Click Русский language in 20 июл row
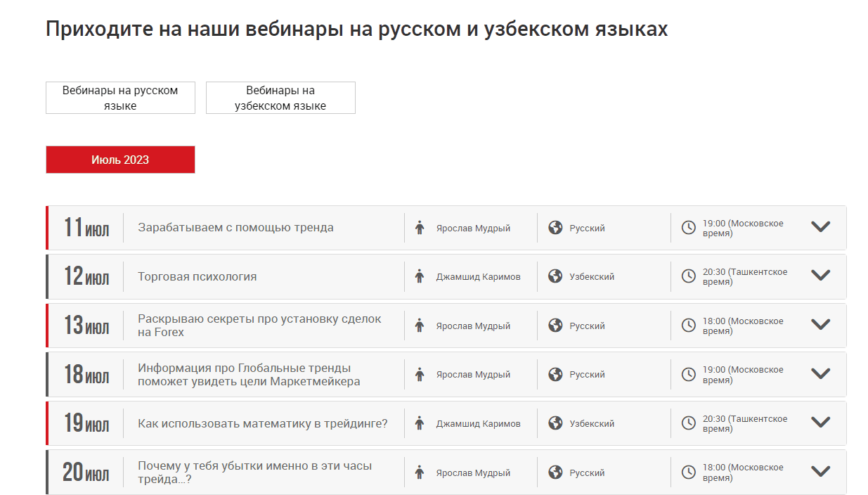 click(587, 472)
